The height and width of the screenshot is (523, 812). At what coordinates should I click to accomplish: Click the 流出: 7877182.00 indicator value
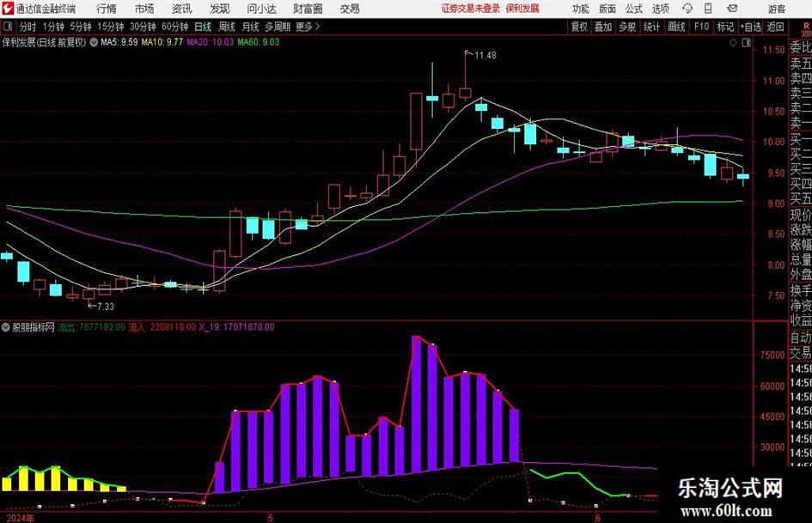pyautogui.click(x=92, y=327)
